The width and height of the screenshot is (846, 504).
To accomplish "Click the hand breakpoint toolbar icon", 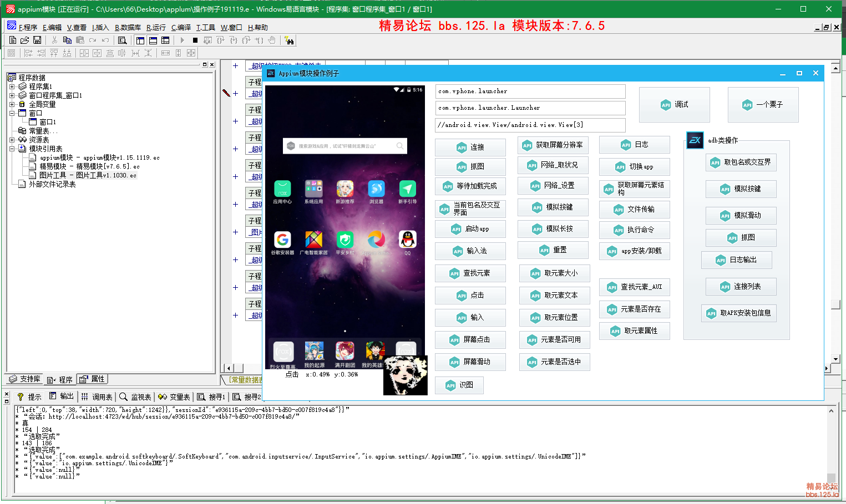I will pyautogui.click(x=272, y=40).
